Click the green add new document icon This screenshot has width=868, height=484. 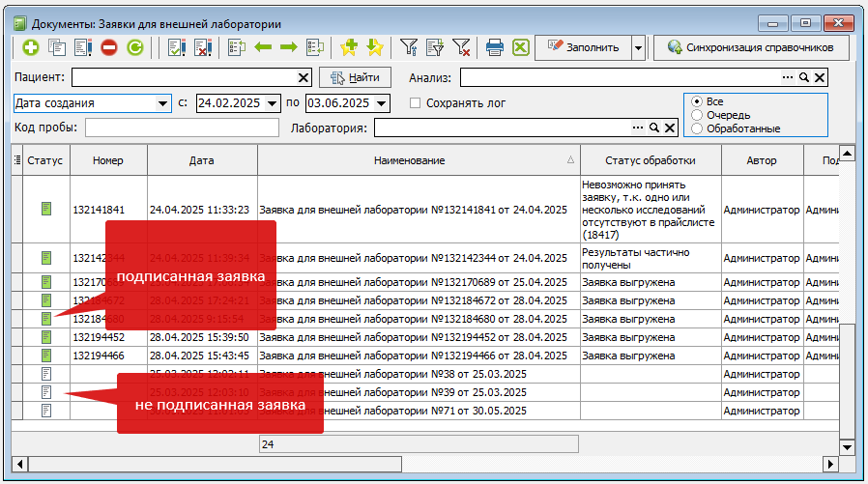pyautogui.click(x=30, y=46)
